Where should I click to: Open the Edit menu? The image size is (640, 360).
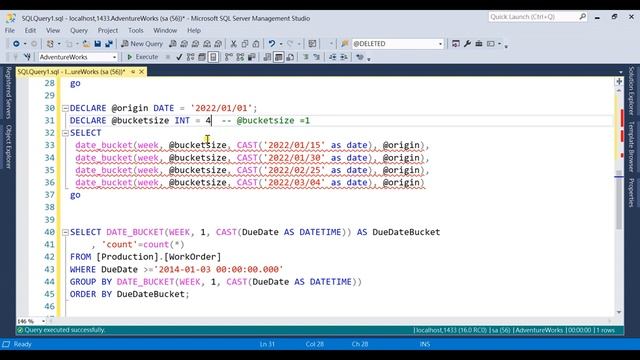point(30,31)
